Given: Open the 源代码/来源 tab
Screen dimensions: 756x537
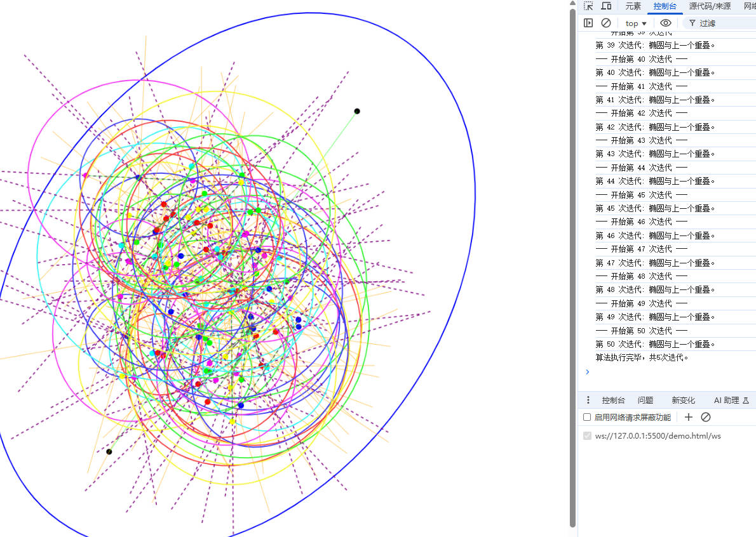Looking at the screenshot, I should 710,6.
